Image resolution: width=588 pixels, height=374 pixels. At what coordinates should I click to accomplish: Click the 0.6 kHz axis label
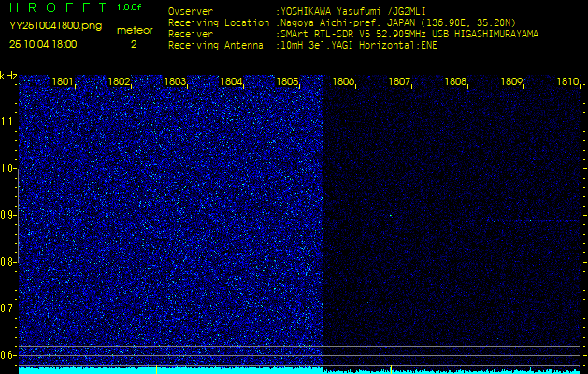coord(7,355)
